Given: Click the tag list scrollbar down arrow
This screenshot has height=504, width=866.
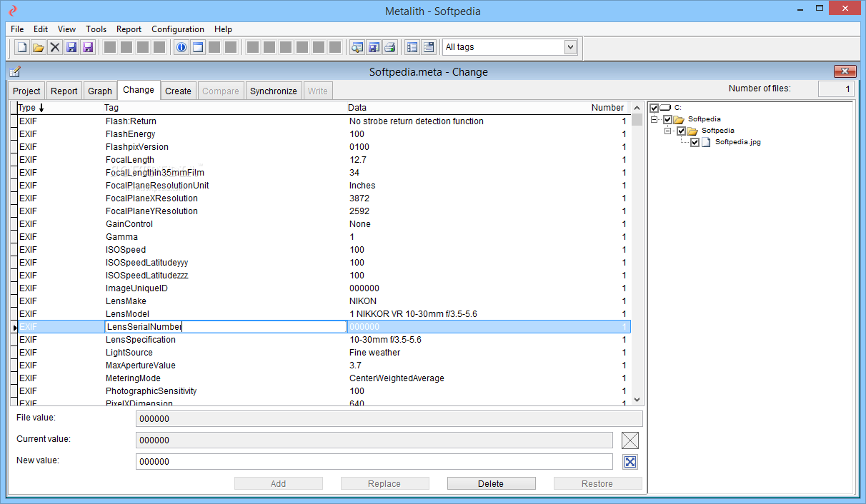Looking at the screenshot, I should [x=637, y=400].
